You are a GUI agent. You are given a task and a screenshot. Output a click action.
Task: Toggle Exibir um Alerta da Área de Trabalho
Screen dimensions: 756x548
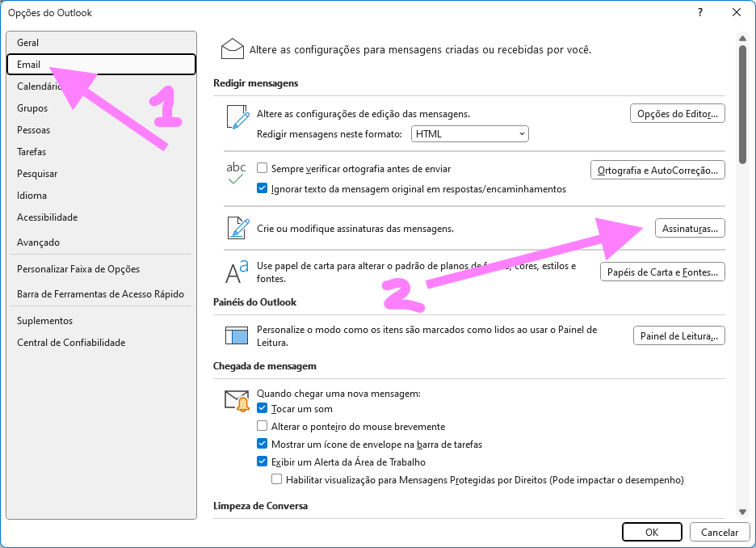point(262,462)
